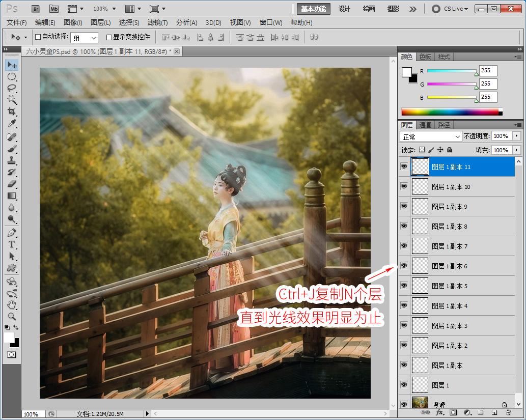Launch Adobe Bridge from top bar
The height and width of the screenshot is (420, 526).
click(35, 9)
